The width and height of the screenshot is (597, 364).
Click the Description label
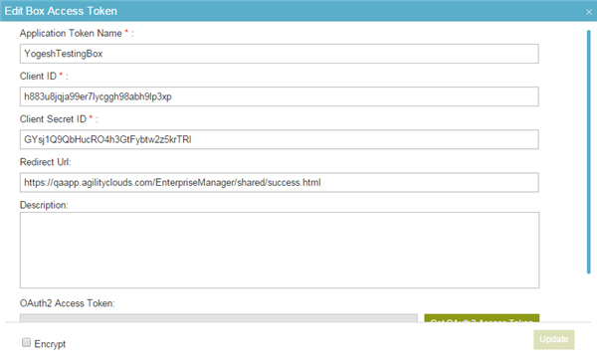(x=44, y=205)
